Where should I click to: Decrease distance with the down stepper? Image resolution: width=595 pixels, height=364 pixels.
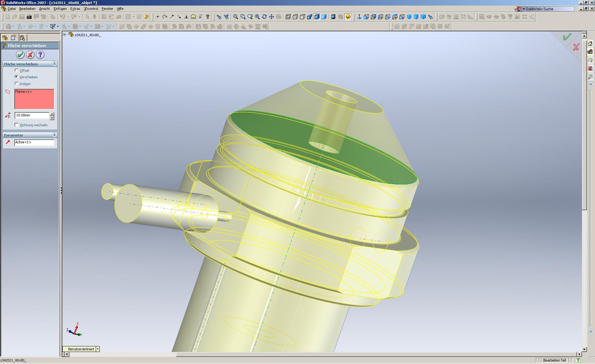(x=52, y=118)
